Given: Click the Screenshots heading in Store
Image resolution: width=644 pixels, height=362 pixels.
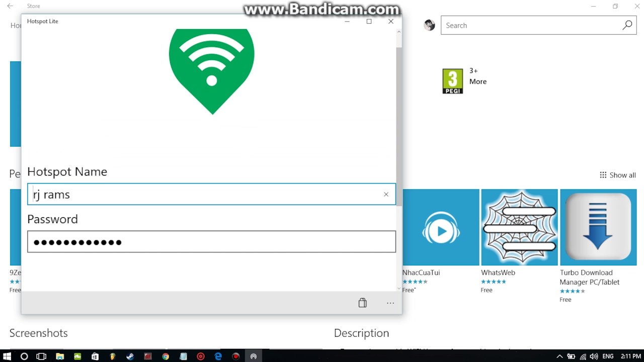Looking at the screenshot, I should [38, 333].
